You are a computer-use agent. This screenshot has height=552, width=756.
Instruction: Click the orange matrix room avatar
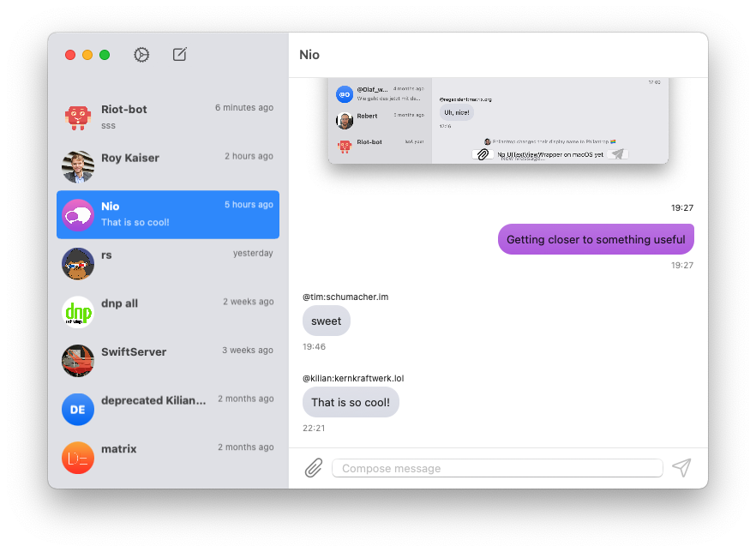78,458
